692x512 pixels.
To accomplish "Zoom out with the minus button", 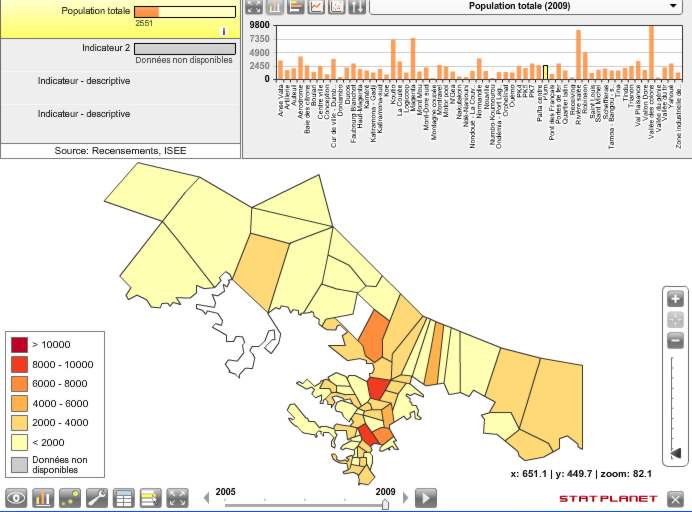I will coord(676,341).
